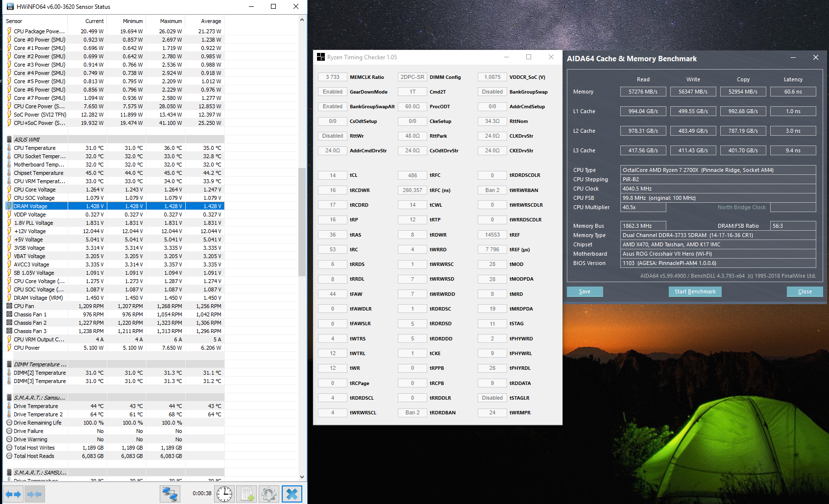Click the lightning icon beside CPU Package Power
This screenshot has height=504, width=829.
(9, 31)
